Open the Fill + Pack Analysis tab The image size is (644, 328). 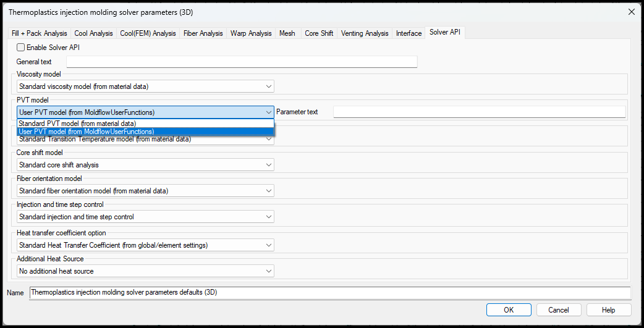39,33
